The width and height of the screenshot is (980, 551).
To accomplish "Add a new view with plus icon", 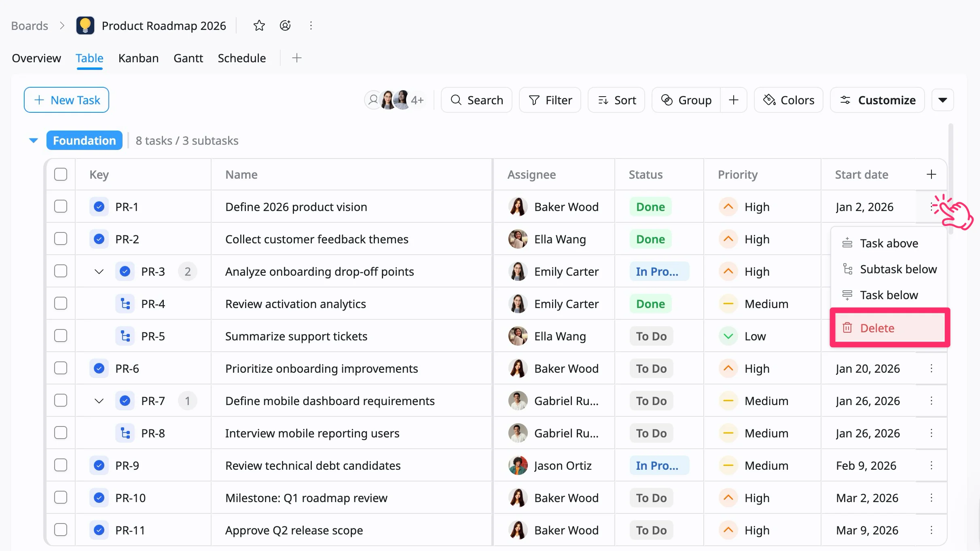I will click(296, 58).
